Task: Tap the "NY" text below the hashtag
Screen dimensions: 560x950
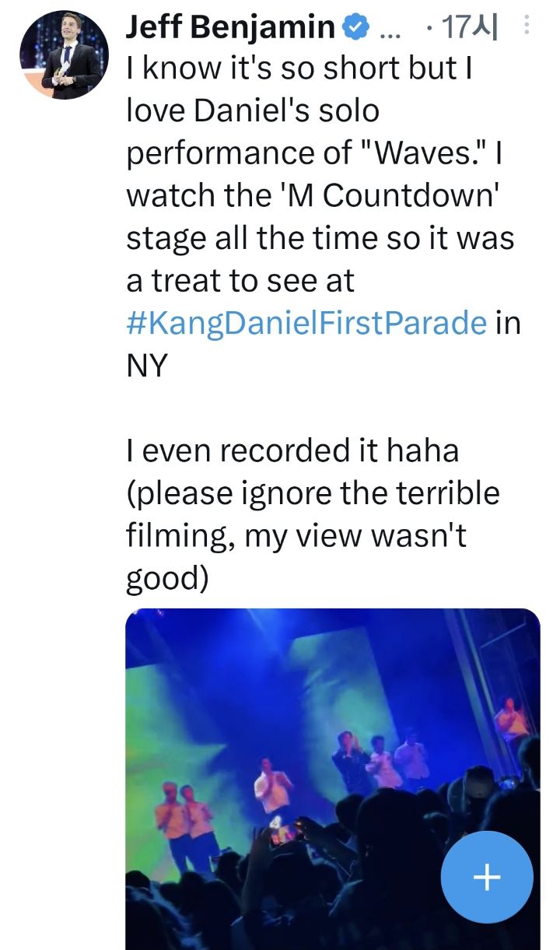Action: click(x=147, y=366)
